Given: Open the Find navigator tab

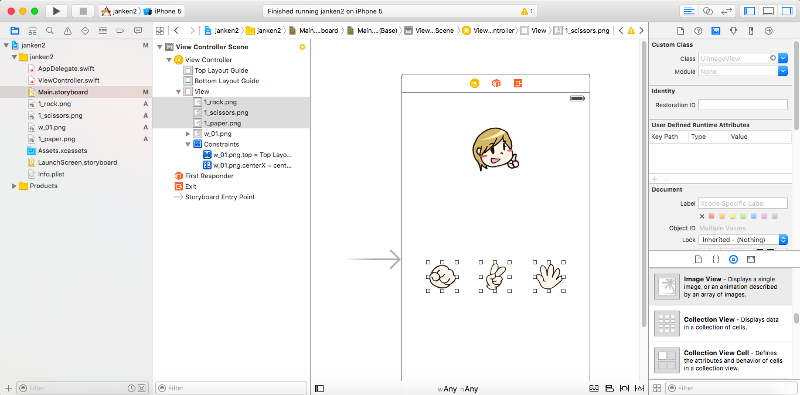Looking at the screenshot, I should pyautogui.click(x=49, y=31).
